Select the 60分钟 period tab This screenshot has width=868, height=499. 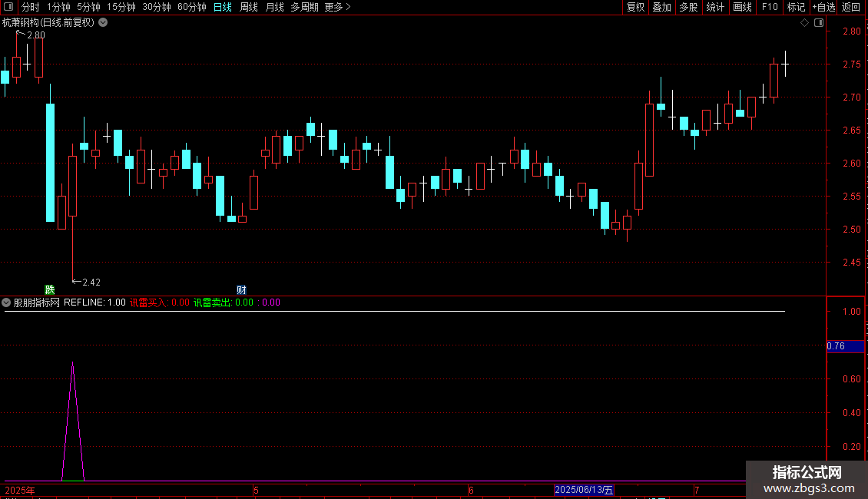(191, 7)
